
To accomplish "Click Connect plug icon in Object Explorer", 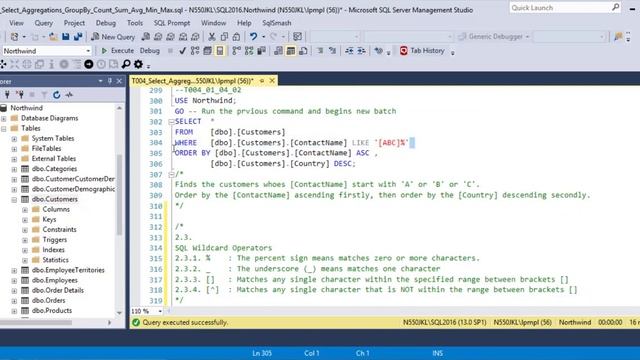I will [x=7, y=95].
